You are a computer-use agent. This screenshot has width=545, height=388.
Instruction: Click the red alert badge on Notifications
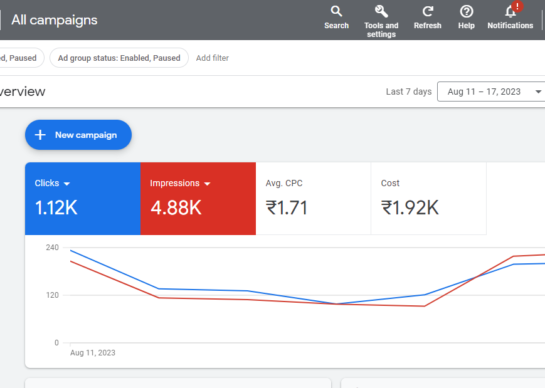517,6
